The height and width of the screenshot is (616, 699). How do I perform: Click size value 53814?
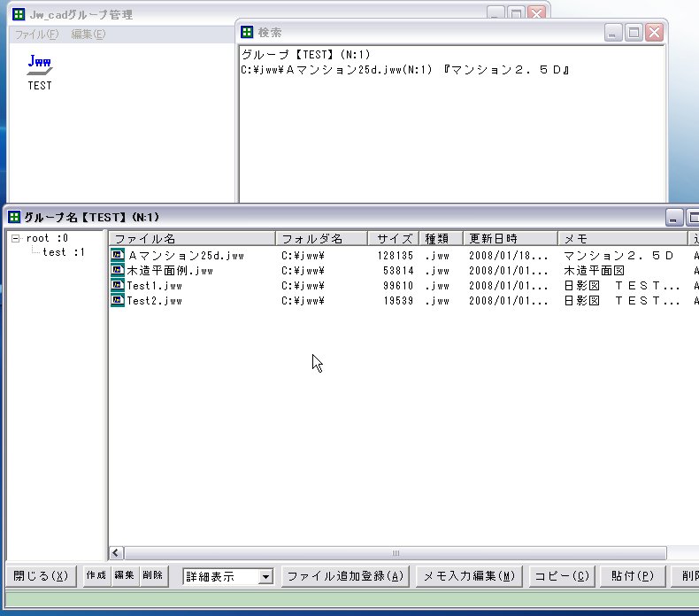pos(398,271)
